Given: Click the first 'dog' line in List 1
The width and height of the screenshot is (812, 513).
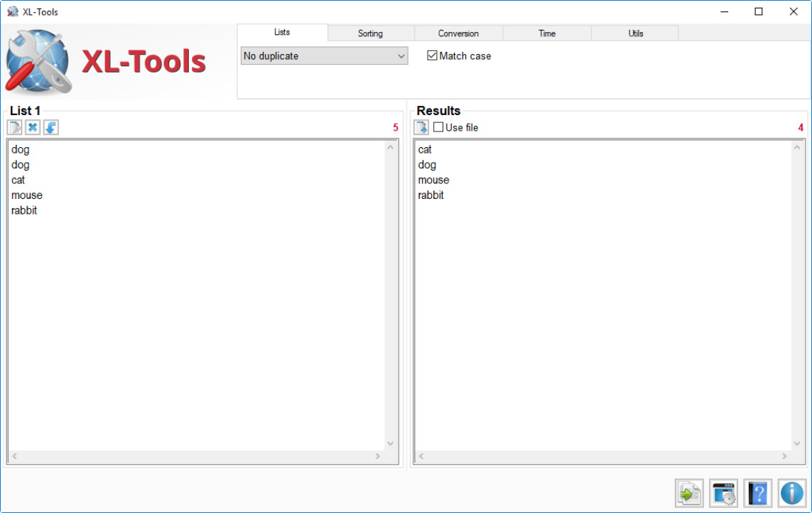Looking at the screenshot, I should (20, 149).
